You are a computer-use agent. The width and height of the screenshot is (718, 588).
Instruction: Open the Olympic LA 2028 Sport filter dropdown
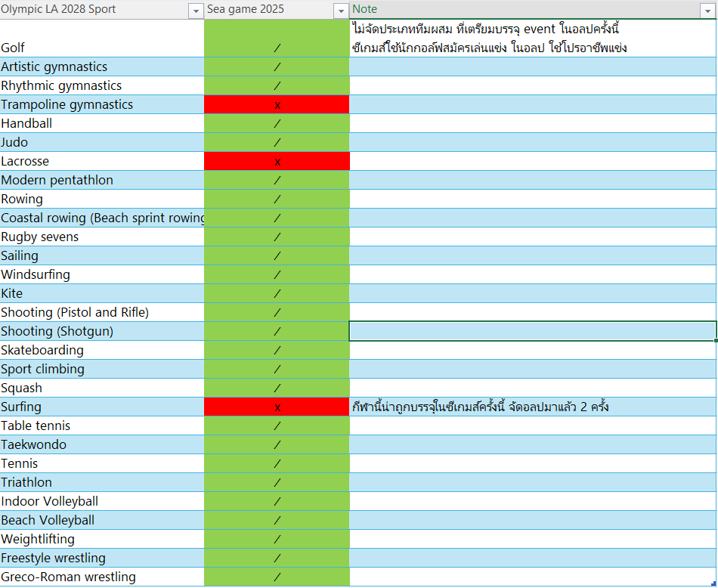pyautogui.click(x=196, y=11)
